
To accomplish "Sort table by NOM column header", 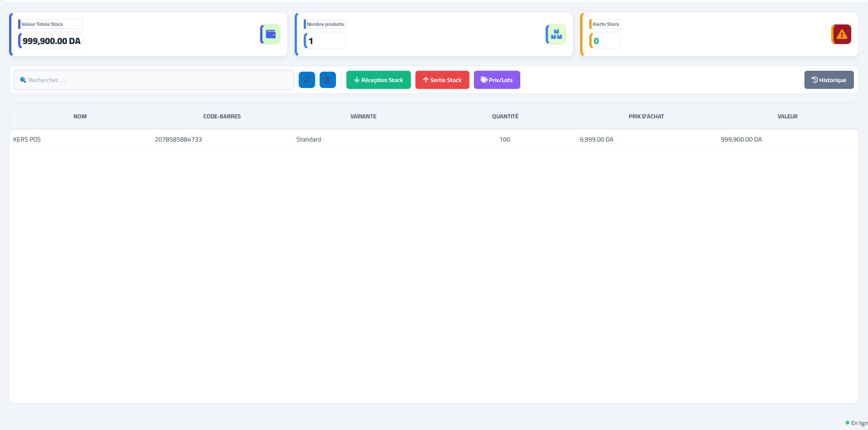I will point(80,117).
